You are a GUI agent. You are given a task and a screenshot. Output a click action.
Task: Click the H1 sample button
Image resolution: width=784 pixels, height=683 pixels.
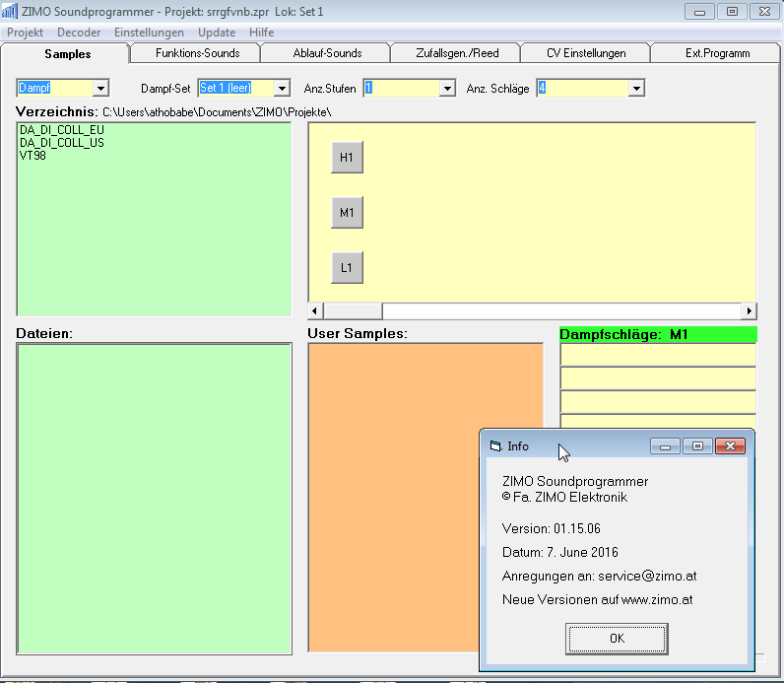tap(347, 157)
